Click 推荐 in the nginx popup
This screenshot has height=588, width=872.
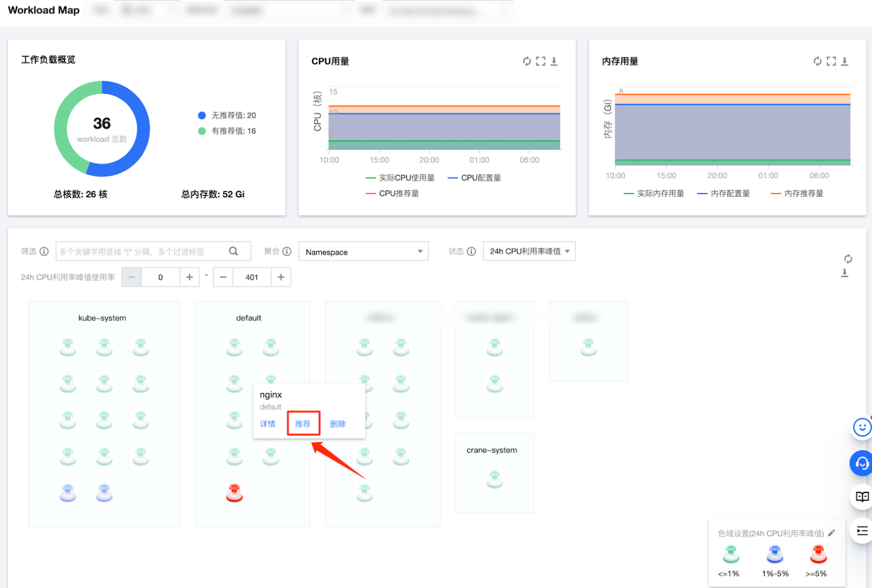tap(303, 424)
